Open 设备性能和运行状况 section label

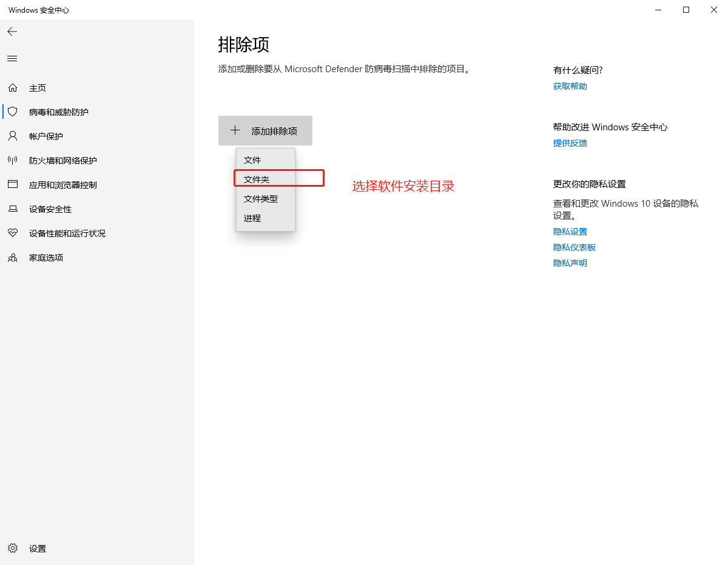[x=67, y=233]
